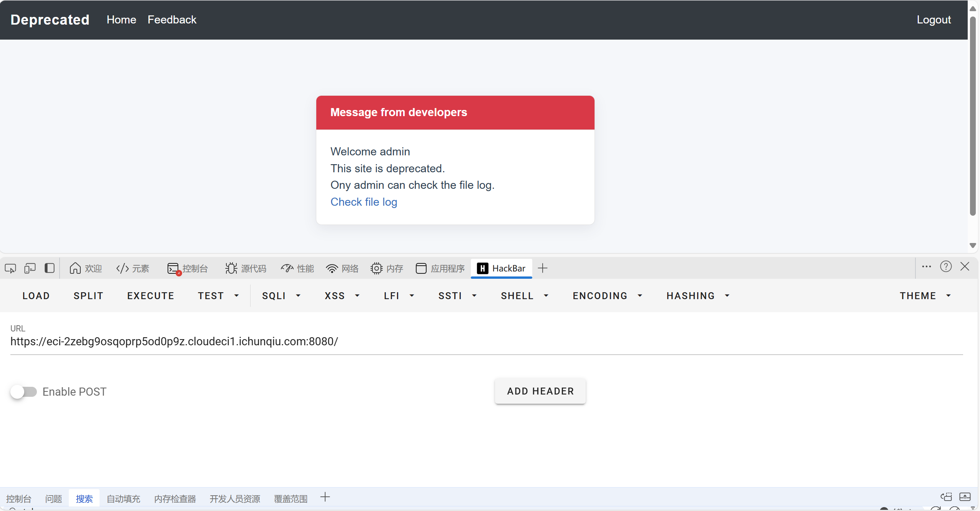Click the drawer expand icon at bottom right
This screenshot has height=511, width=980.
tap(965, 497)
